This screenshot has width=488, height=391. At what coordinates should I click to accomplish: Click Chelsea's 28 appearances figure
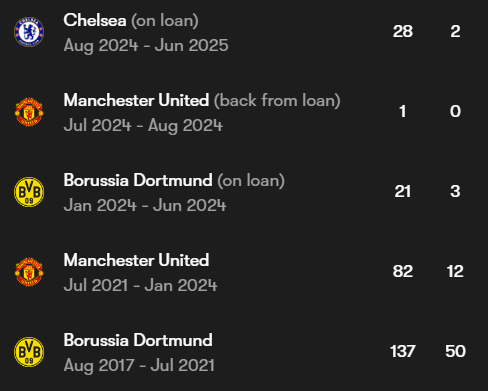coord(403,32)
